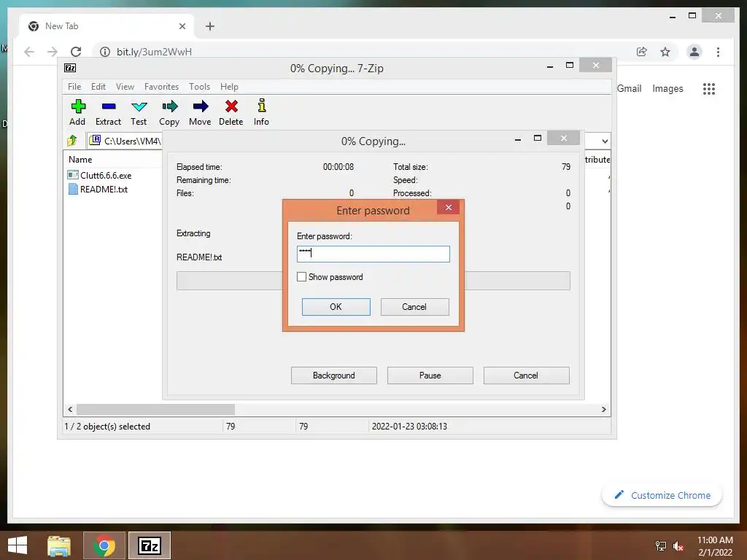Cancel the copying operation

click(526, 376)
